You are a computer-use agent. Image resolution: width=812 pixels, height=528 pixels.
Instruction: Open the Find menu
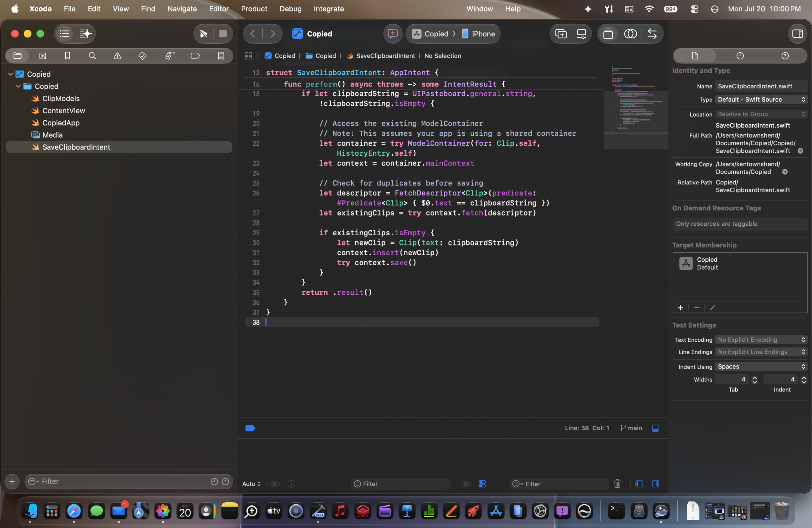tap(148, 9)
